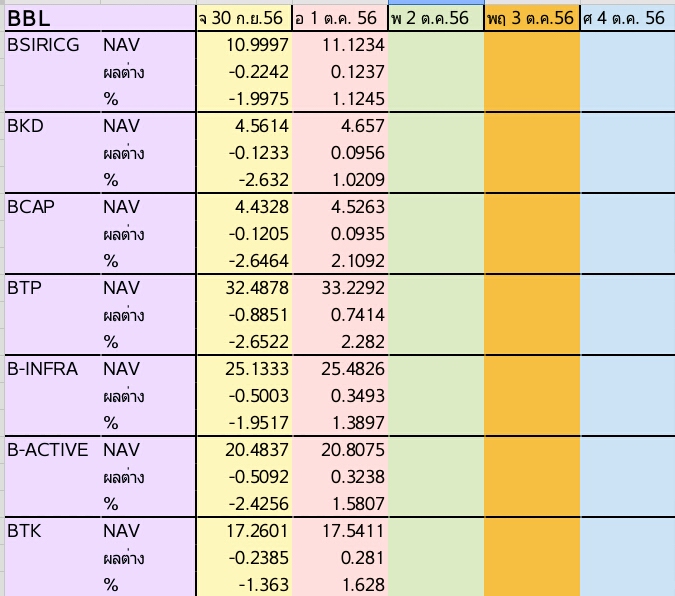
Task: Click the green 2 ต.ค.56 header cell
Action: (x=436, y=18)
